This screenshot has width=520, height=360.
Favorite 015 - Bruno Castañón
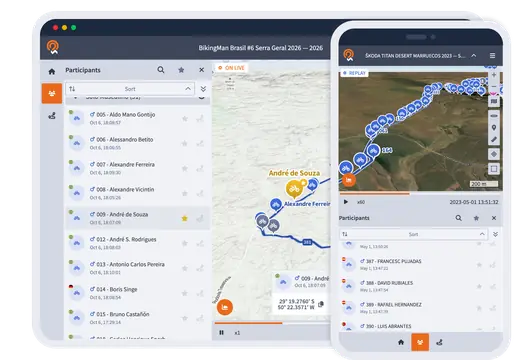185,318
